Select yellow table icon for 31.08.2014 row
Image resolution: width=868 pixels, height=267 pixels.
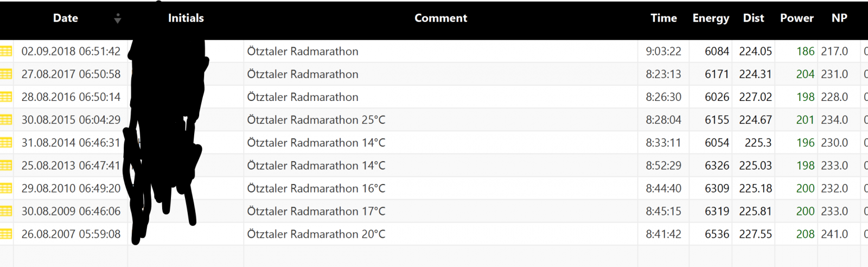6,143
